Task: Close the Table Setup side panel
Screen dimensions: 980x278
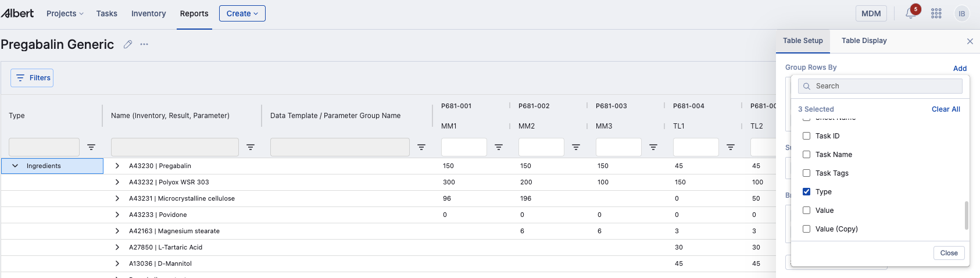Action: 970,41
